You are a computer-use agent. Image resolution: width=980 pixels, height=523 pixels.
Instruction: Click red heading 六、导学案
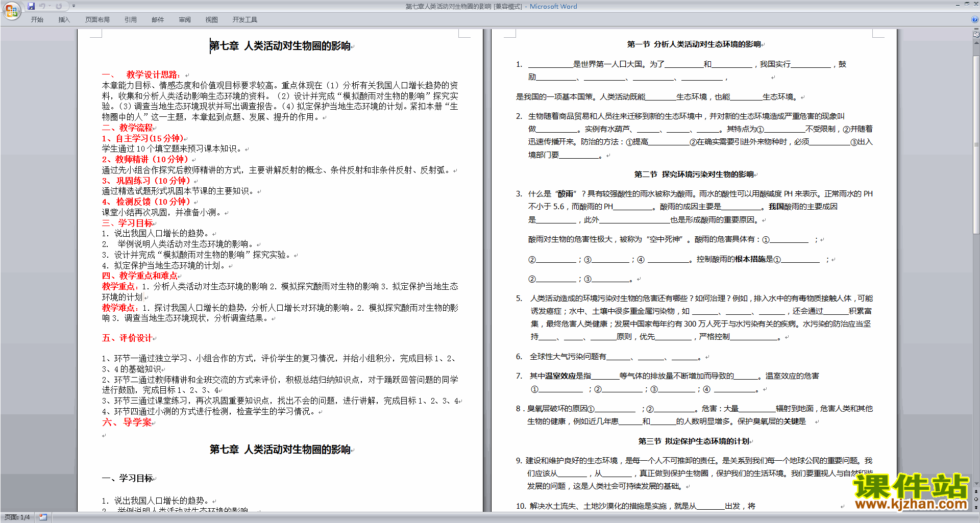[x=127, y=422]
